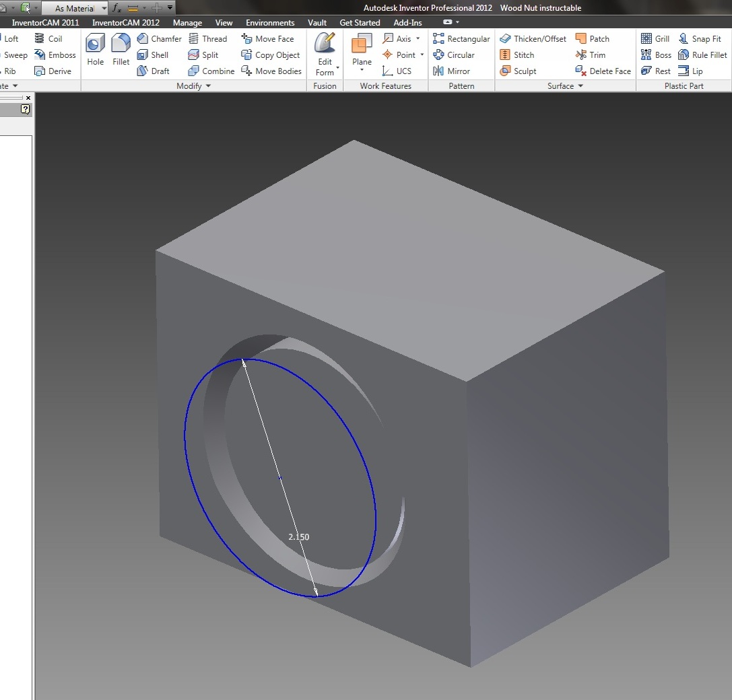
Task: Click the Lip tool icon
Action: [x=684, y=71]
